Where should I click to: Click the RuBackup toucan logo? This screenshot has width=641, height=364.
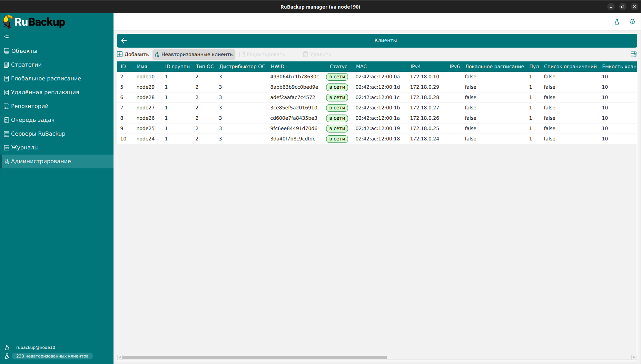point(8,22)
